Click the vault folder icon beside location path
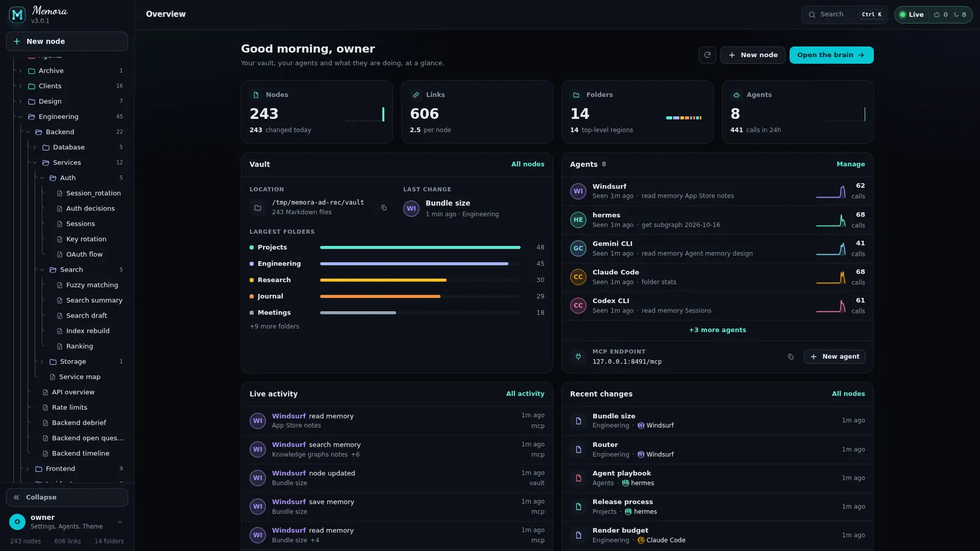 [258, 208]
